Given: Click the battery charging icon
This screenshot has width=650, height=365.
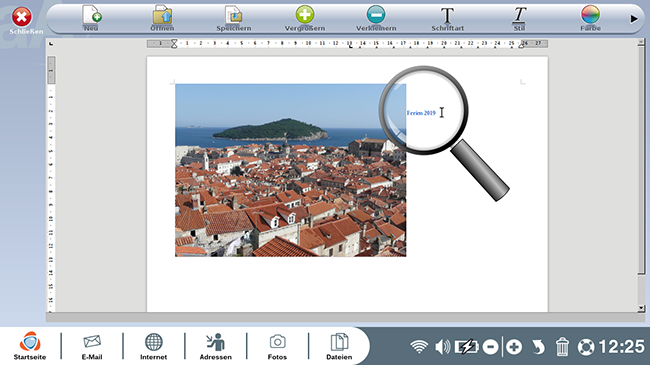Looking at the screenshot, I should 467,347.
